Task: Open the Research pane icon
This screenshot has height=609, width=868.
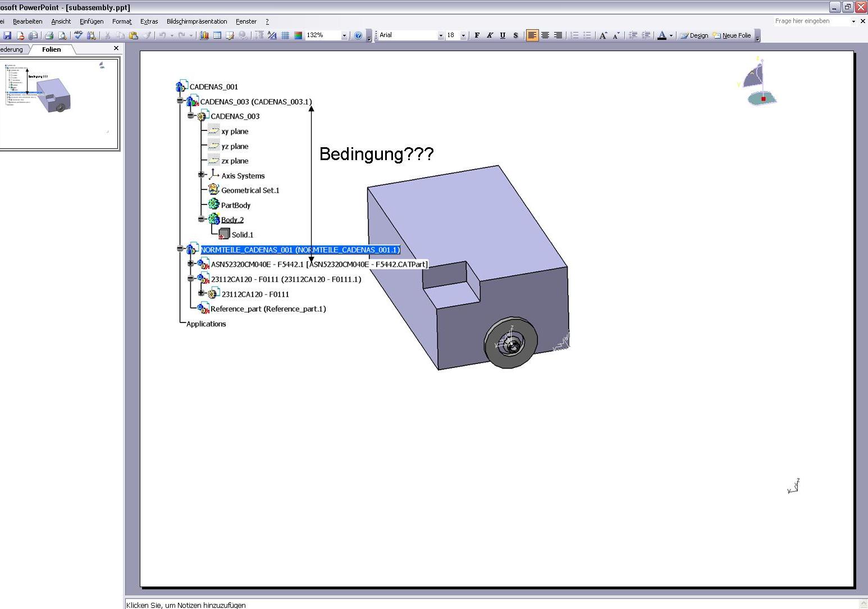Action: 91,35
